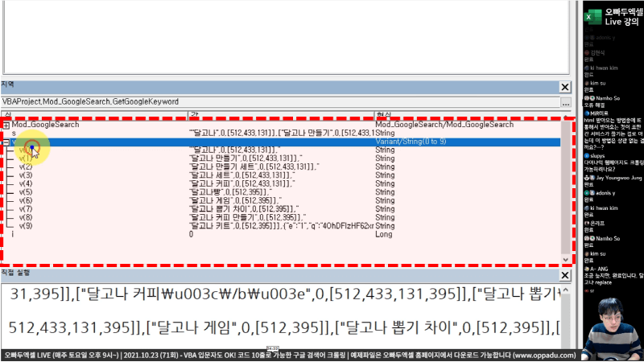This screenshot has width=644, height=362.
Task: Select the v(2) row in Locals
Action: pyautogui.click(x=281, y=167)
